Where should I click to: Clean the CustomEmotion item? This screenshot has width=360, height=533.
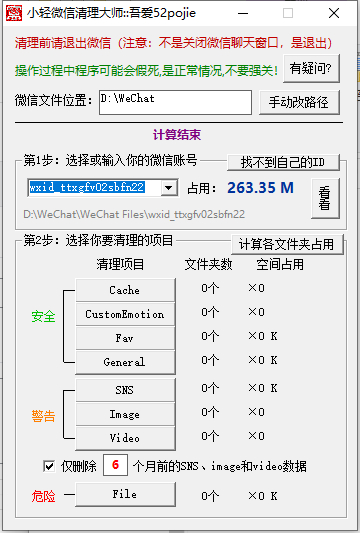click(x=125, y=314)
